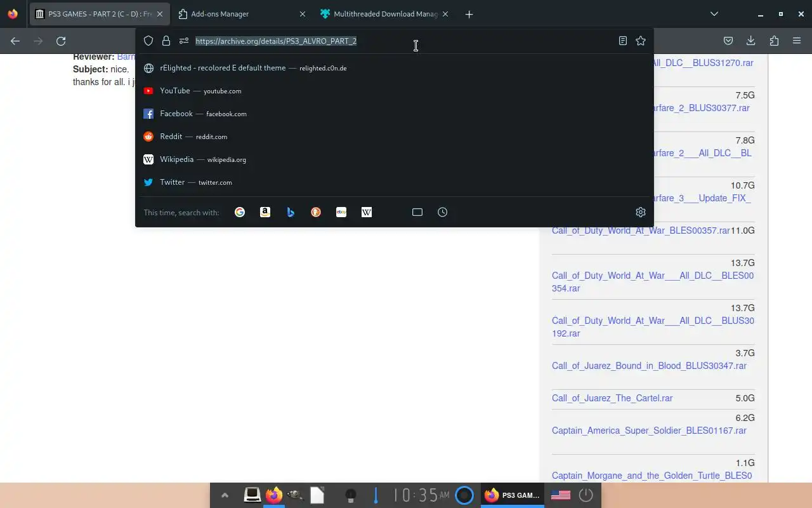This screenshot has height=508, width=812.
Task: Toggle reader view icon in address bar
Action: click(x=623, y=41)
